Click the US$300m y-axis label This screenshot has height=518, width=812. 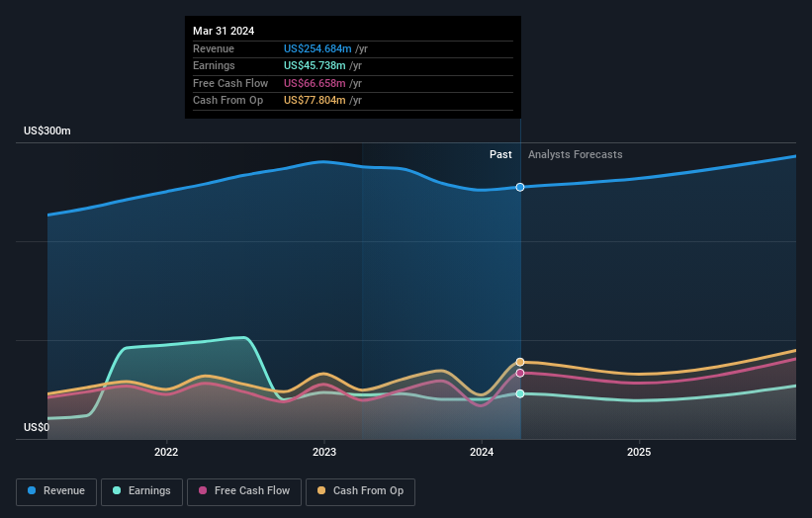(47, 130)
